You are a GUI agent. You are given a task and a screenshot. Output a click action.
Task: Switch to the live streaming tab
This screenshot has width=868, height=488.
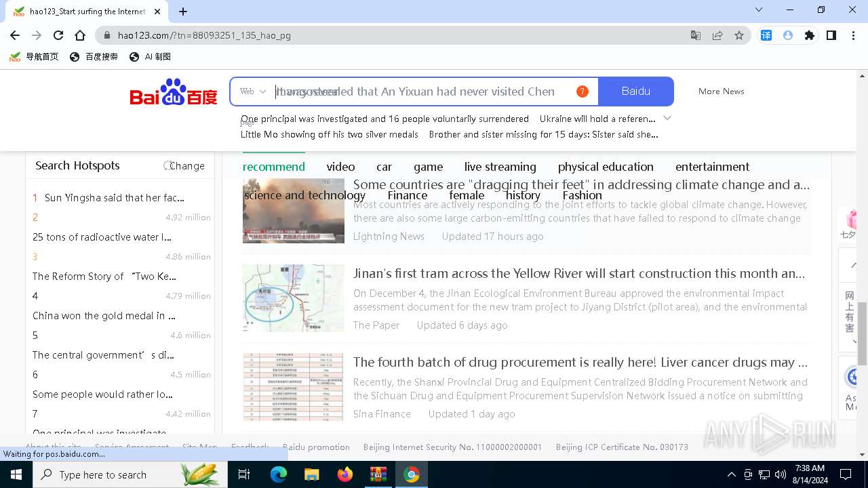point(500,167)
